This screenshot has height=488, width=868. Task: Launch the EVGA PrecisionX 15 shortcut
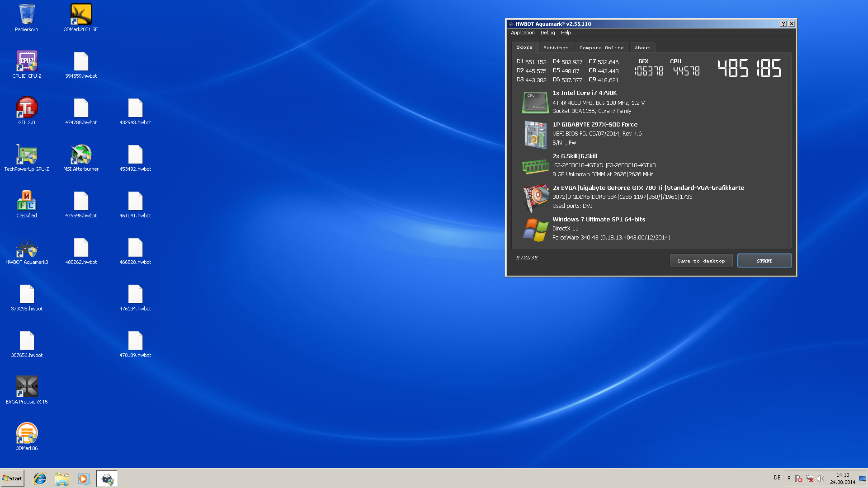[27, 390]
